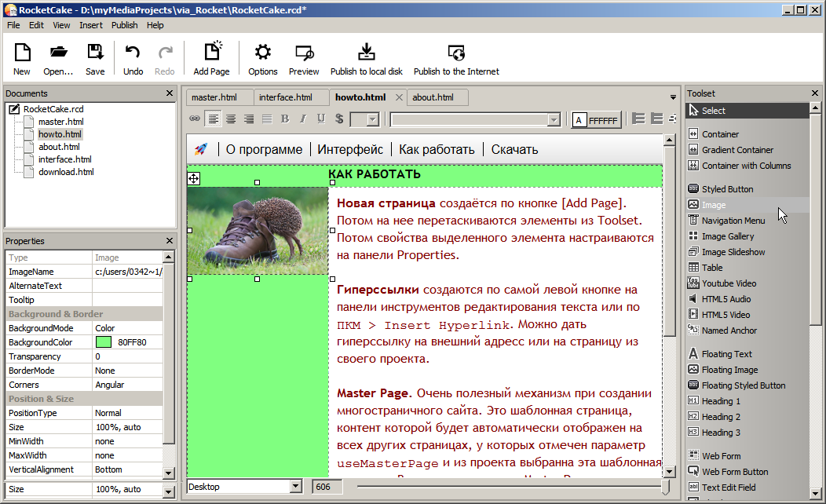
Task: Select about.html in the Documents tree
Action: (x=59, y=147)
